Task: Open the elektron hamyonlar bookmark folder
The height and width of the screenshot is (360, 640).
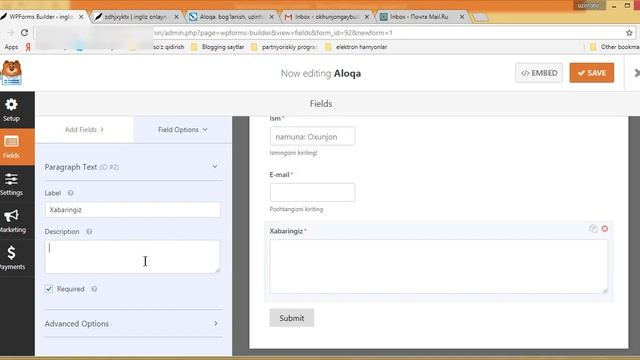Action: point(357,47)
